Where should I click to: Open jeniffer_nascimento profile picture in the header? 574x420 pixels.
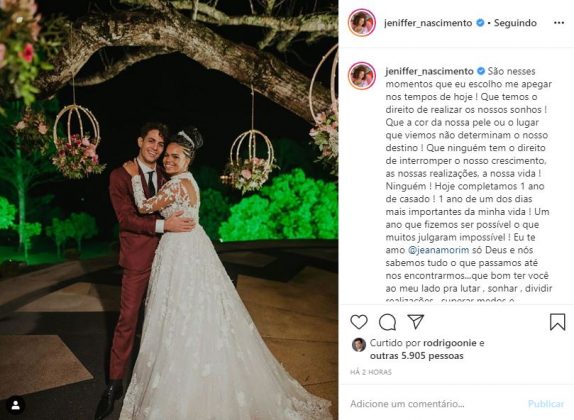pos(362,23)
